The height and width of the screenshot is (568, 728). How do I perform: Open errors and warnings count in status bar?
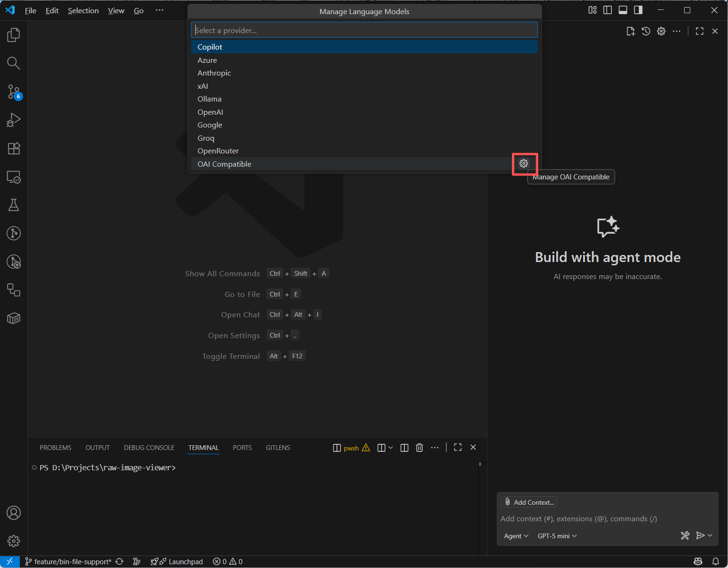point(228,561)
